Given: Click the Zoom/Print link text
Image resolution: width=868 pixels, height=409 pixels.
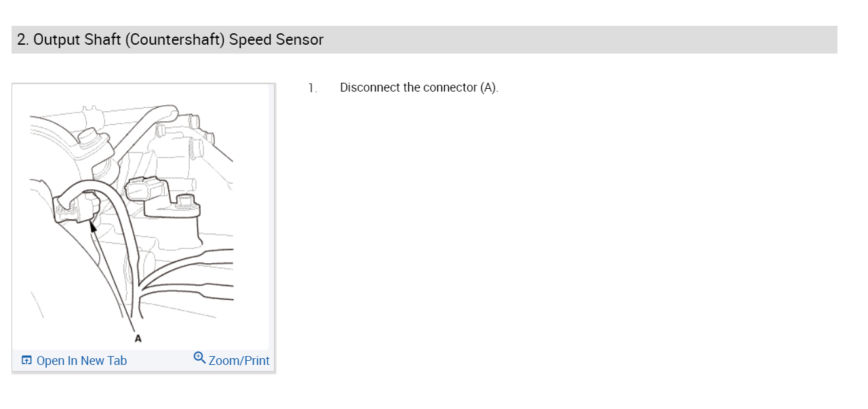Looking at the screenshot, I should coord(239,361).
